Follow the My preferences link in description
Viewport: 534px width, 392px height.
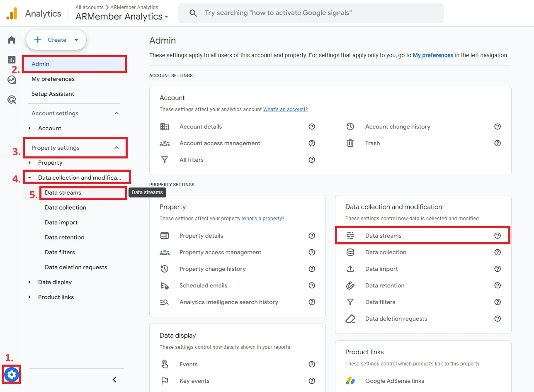tap(433, 55)
